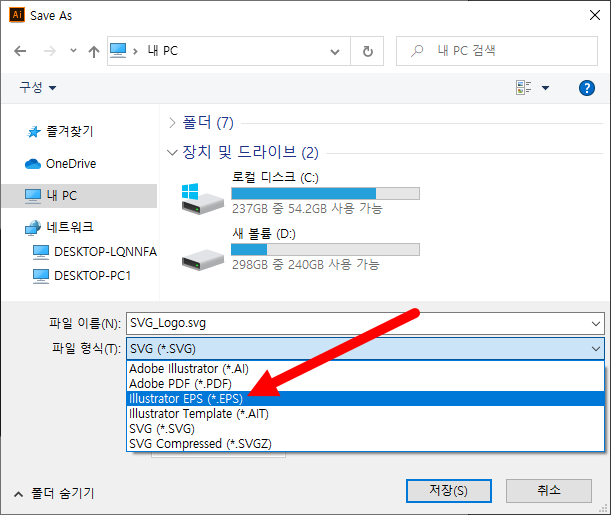Viewport: 611px width, 515px height.
Task: Expand the 폴더 (7) group
Action: 172,123
